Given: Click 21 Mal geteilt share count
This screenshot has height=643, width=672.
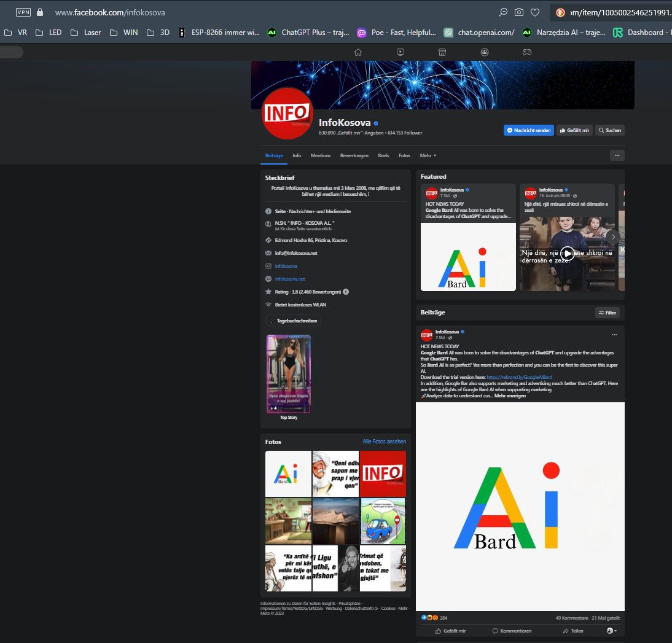Looking at the screenshot, I should point(606,618).
